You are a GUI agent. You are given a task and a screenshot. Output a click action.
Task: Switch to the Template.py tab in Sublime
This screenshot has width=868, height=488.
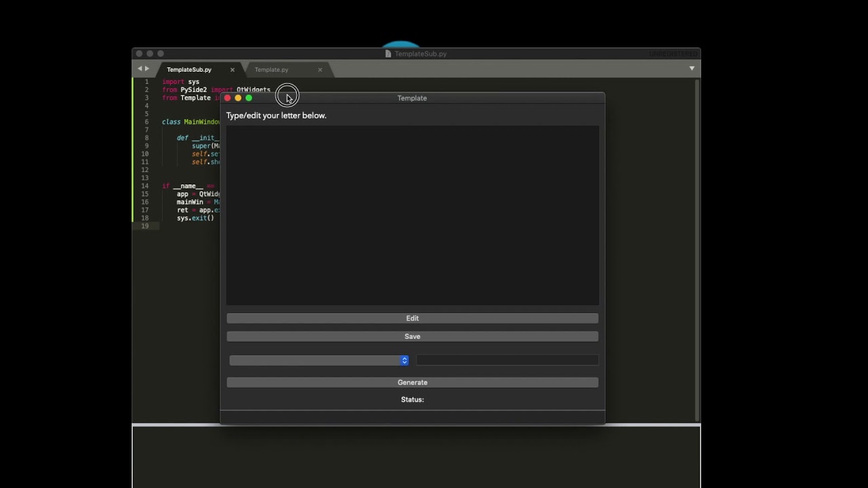tap(271, 70)
